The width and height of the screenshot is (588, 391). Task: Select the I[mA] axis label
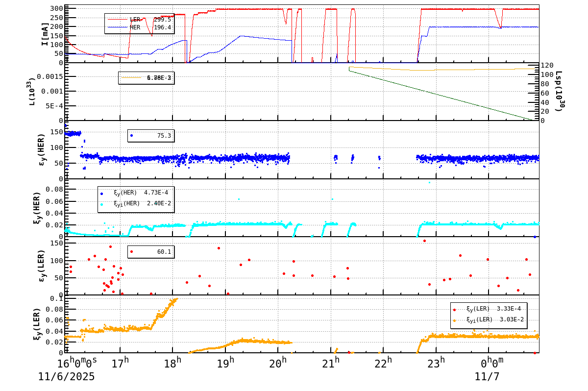click(45, 34)
